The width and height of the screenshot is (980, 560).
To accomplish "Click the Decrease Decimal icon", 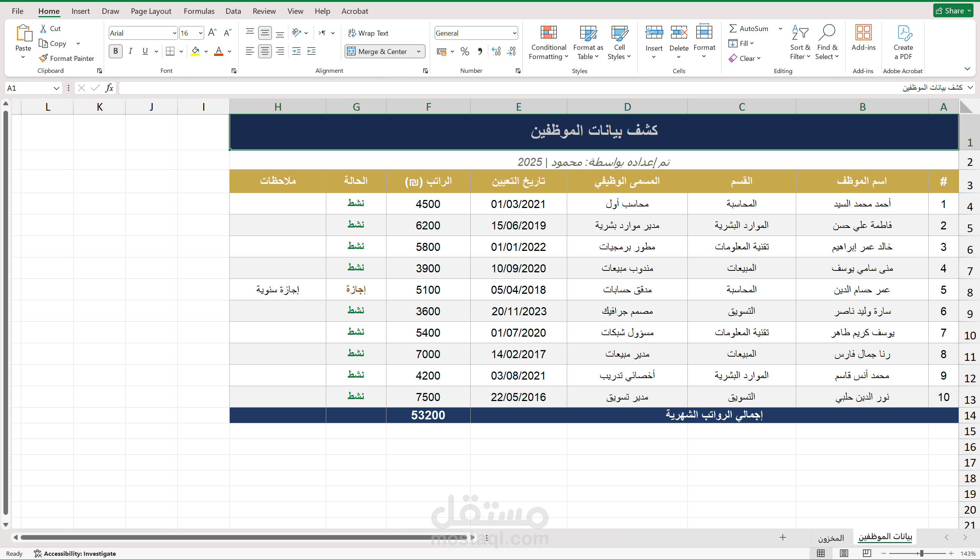I will (511, 51).
